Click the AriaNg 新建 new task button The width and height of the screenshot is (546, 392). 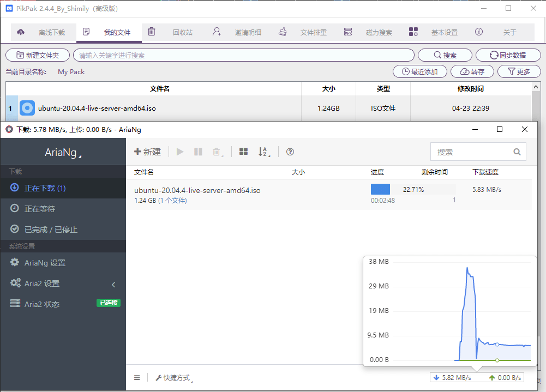(x=147, y=152)
